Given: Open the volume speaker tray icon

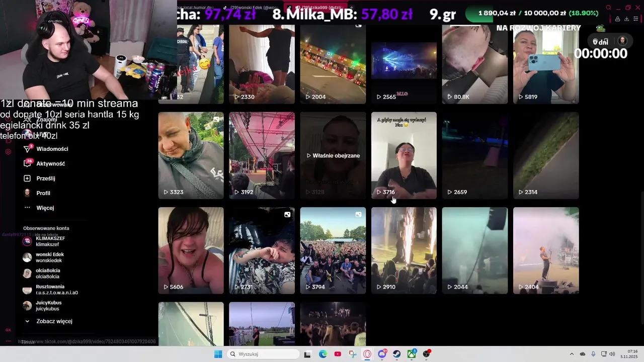Looking at the screenshot, I should (x=612, y=354).
